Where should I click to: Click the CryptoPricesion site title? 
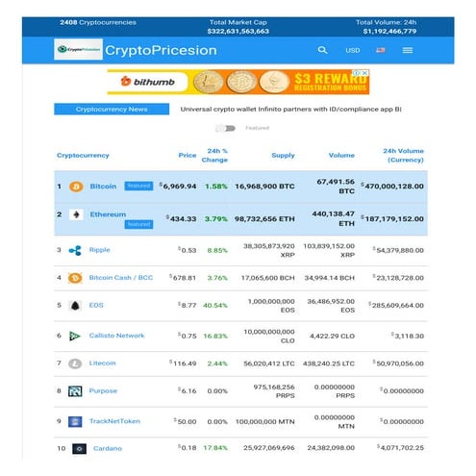pos(161,50)
